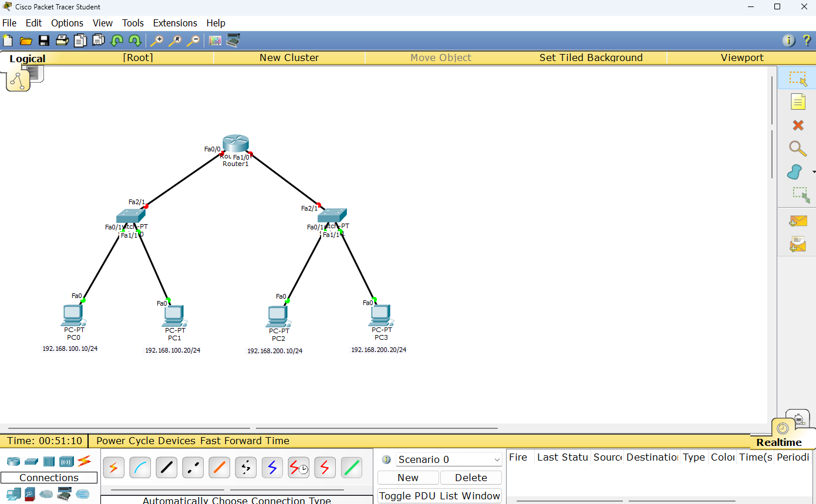The width and height of the screenshot is (816, 504).
Task: Open a file using the folder icon
Action: (x=26, y=40)
